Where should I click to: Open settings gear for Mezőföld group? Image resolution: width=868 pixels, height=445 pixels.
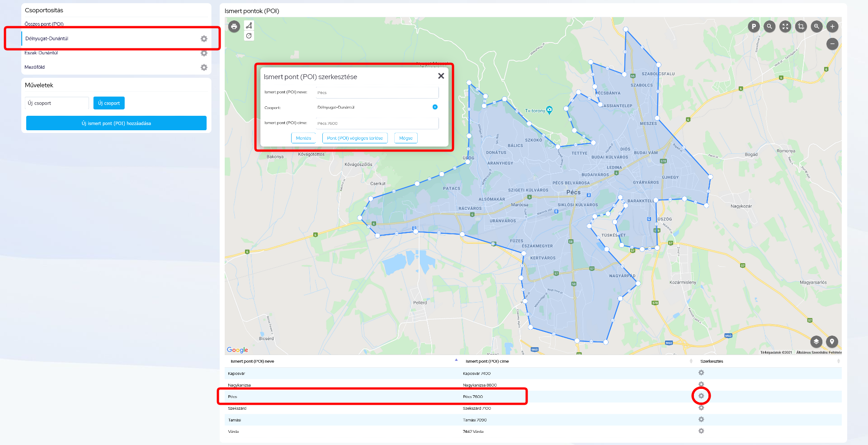click(x=204, y=67)
